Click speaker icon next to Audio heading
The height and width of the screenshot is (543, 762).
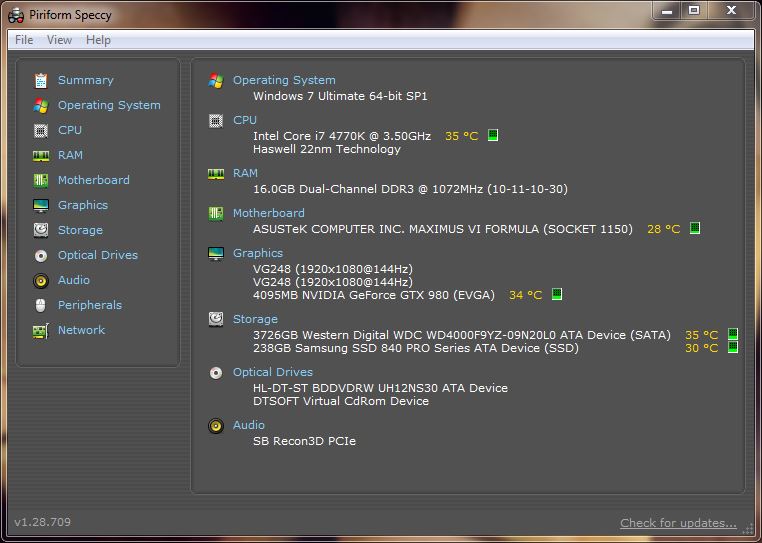click(x=216, y=426)
